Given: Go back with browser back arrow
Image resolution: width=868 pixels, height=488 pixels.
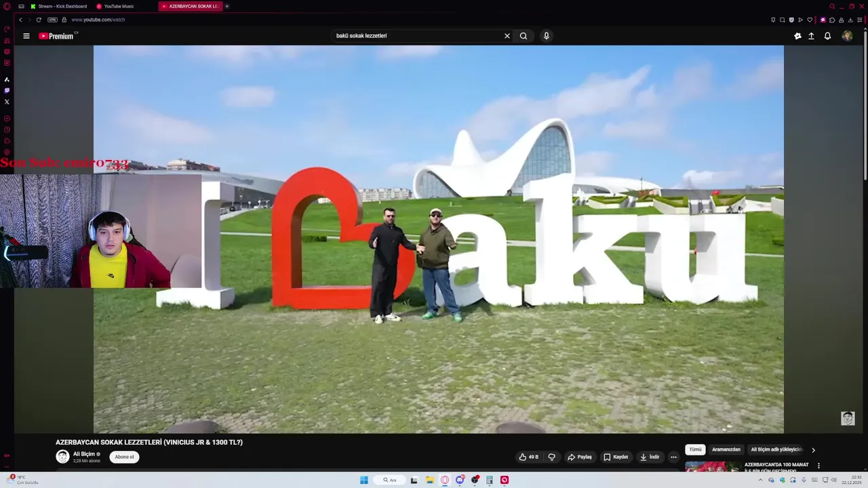Looking at the screenshot, I should pos(21,20).
